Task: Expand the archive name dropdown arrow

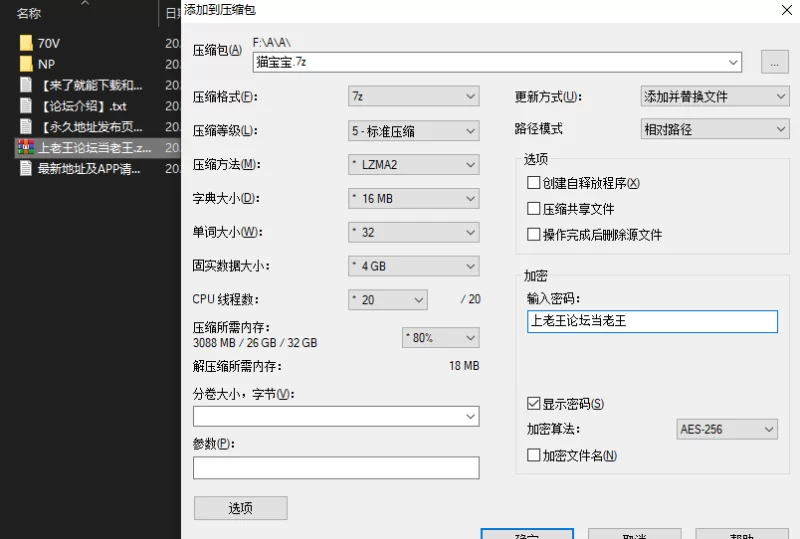Action: pos(733,62)
